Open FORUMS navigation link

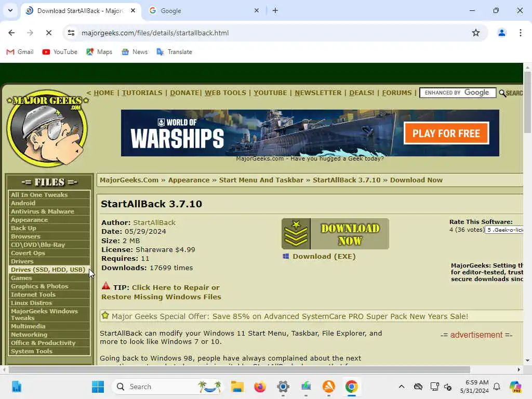[x=397, y=93]
